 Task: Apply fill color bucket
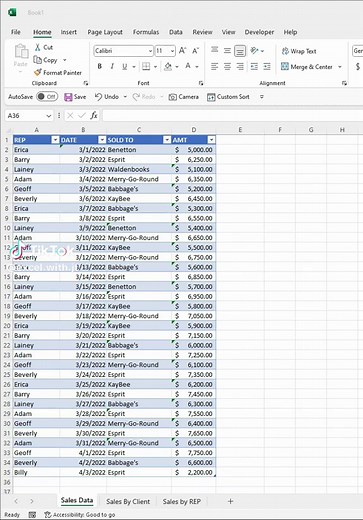click(168, 66)
